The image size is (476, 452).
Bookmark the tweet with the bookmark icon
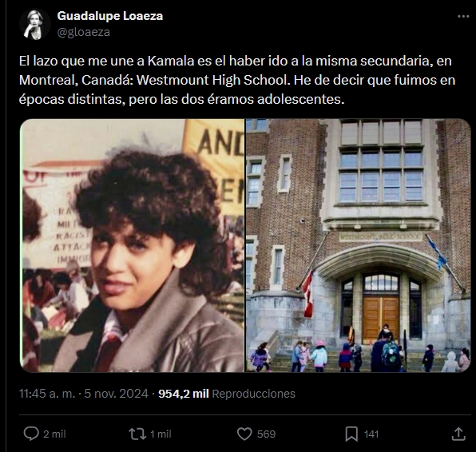click(351, 434)
